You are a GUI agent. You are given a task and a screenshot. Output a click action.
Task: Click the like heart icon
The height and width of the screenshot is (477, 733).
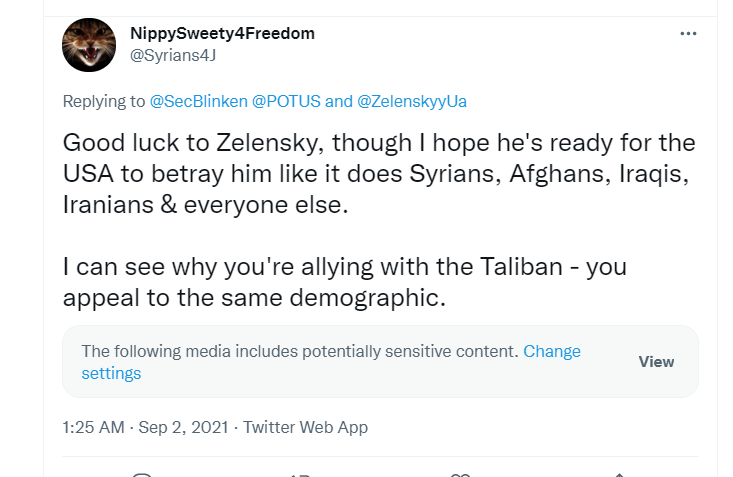pyautogui.click(x=460, y=474)
